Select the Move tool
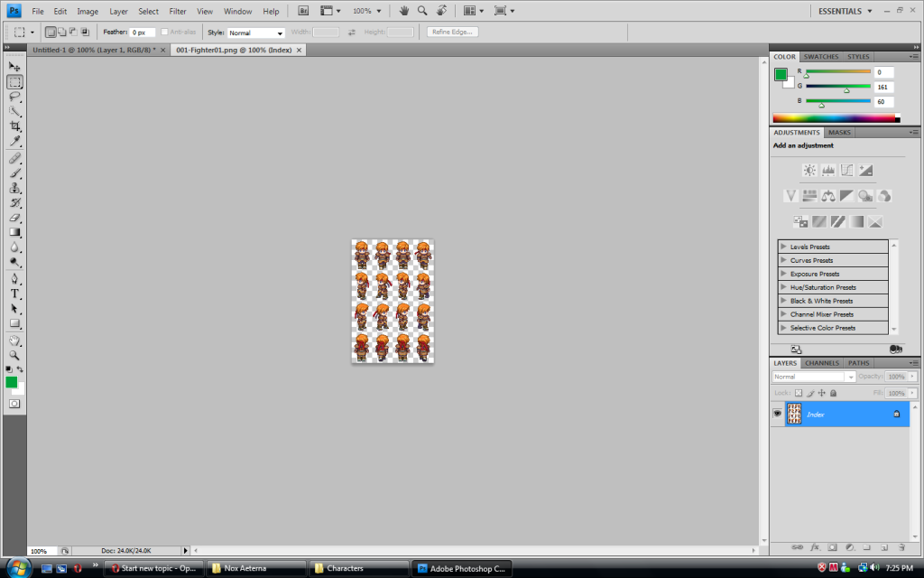The width and height of the screenshot is (924, 578). pyautogui.click(x=14, y=67)
